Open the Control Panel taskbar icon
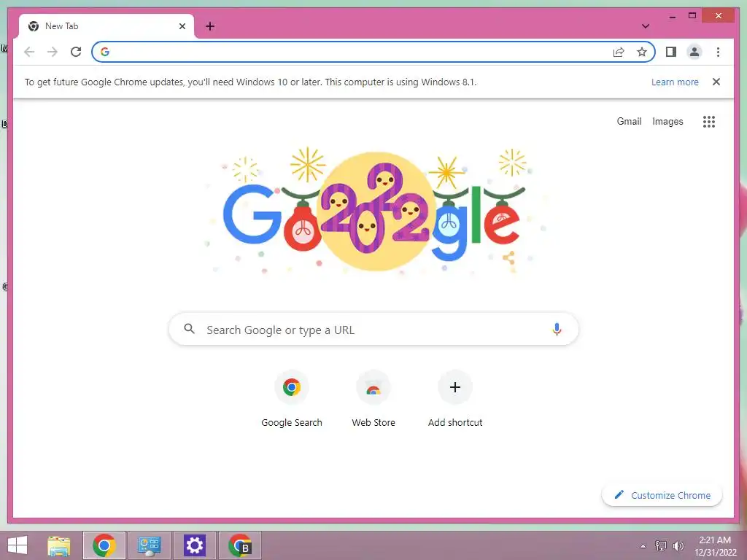747x560 pixels. [149, 545]
